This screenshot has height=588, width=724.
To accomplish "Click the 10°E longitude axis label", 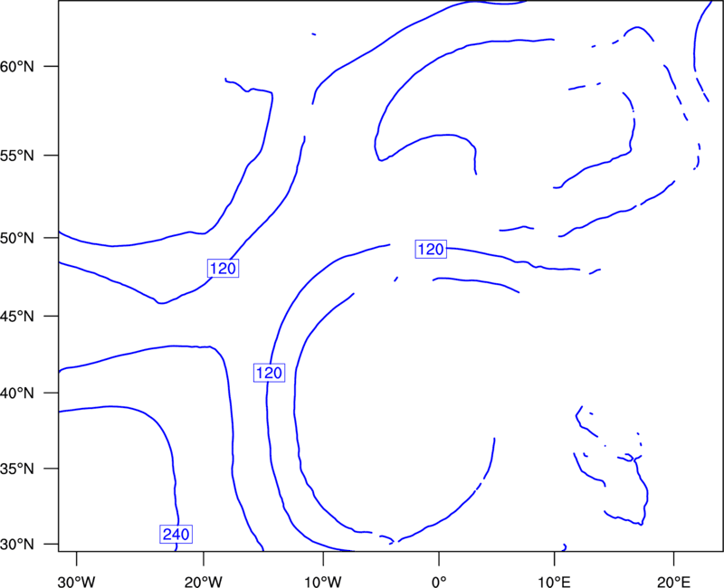I will [x=554, y=582].
